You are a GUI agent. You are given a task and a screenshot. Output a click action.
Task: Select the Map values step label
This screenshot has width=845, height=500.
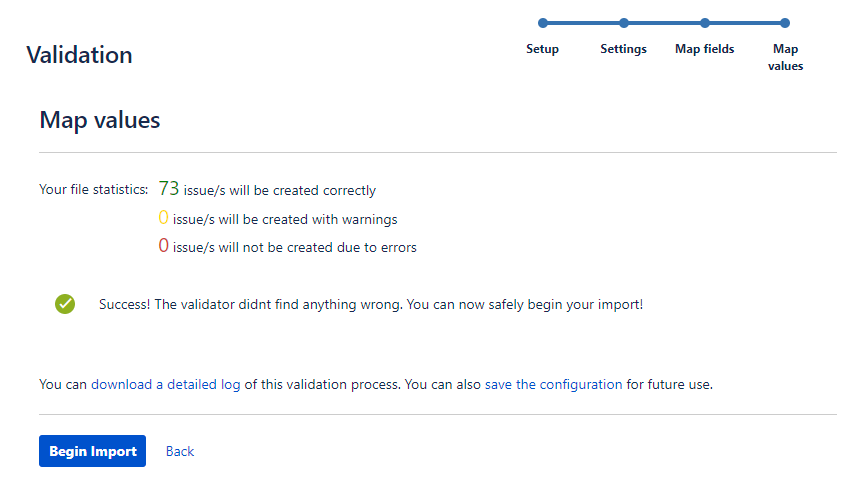point(785,57)
